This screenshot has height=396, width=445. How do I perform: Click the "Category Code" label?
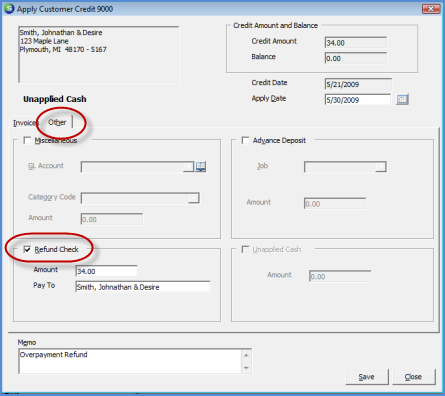pos(52,197)
